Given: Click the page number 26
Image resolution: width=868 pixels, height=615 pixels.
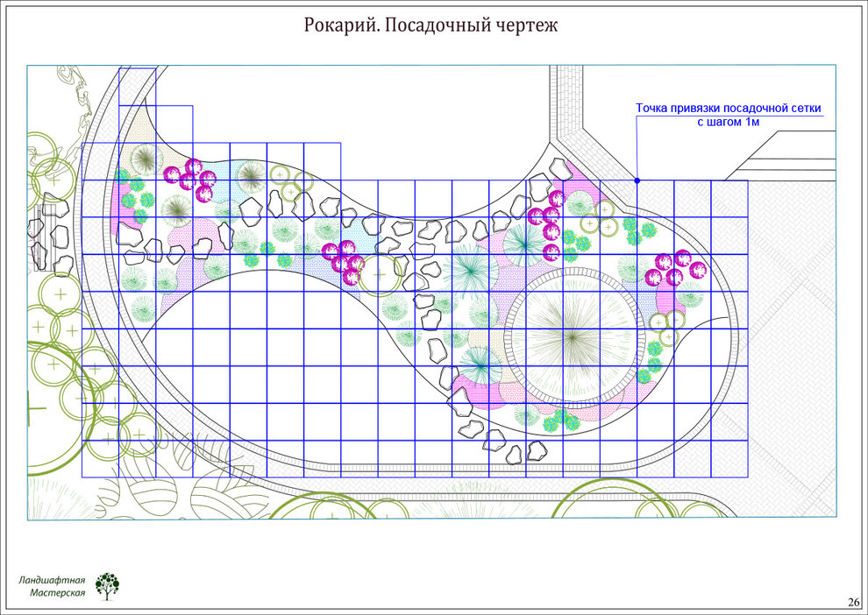Looking at the screenshot, I should [x=852, y=603].
